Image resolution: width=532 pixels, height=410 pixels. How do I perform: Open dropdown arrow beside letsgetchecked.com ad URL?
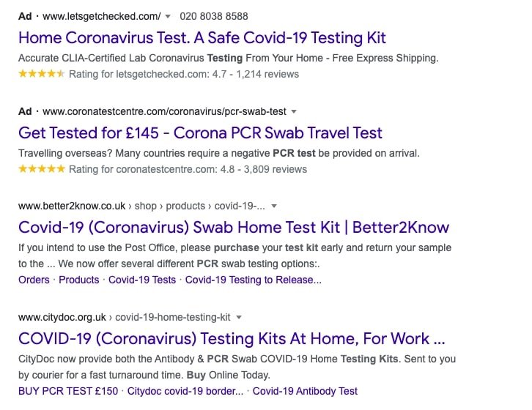pyautogui.click(x=167, y=16)
